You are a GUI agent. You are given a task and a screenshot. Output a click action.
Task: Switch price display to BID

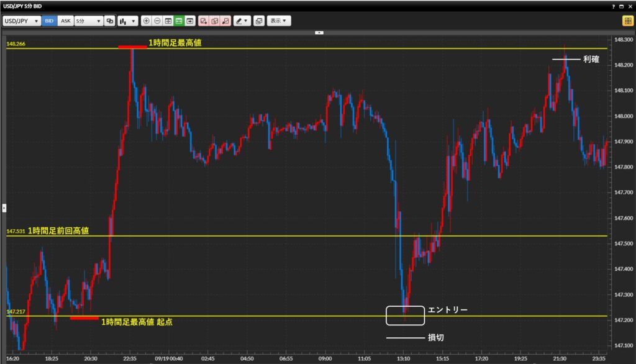point(50,20)
